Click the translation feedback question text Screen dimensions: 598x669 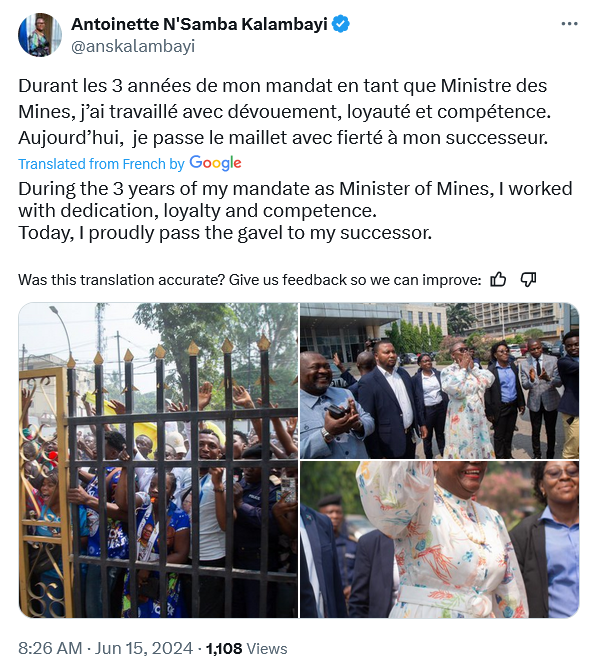tap(250, 280)
